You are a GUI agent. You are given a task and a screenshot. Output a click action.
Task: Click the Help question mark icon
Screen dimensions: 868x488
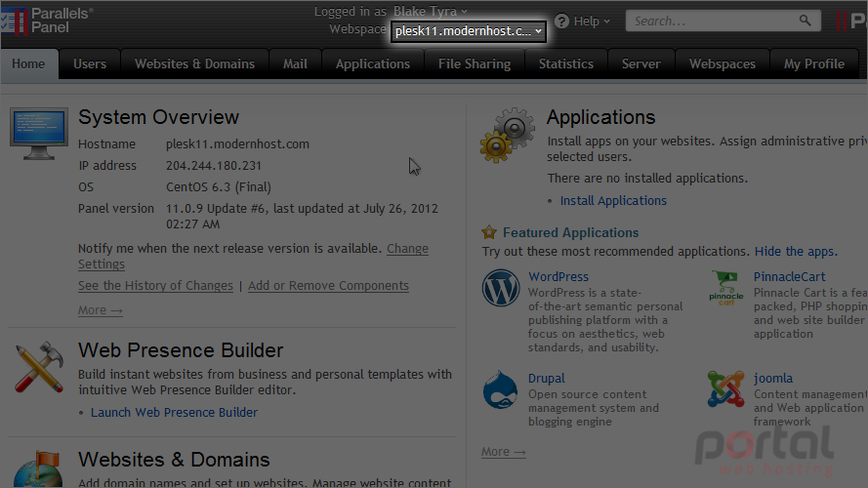click(x=561, y=21)
